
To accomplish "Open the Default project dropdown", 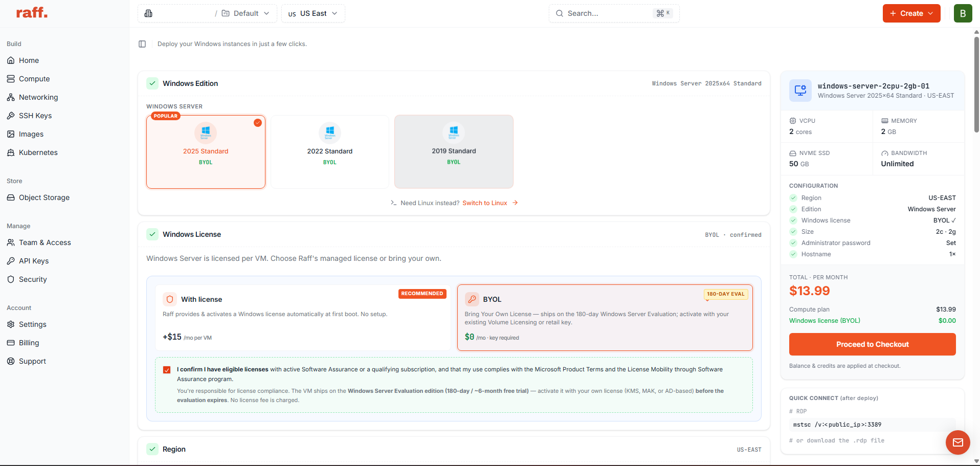I will [x=246, y=13].
